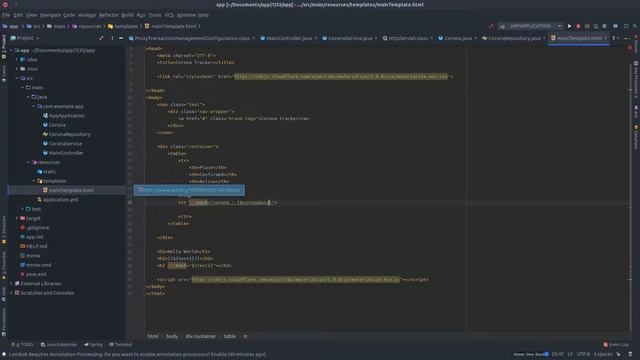Open the Event Log
The width and height of the screenshot is (640, 360).
616,344
